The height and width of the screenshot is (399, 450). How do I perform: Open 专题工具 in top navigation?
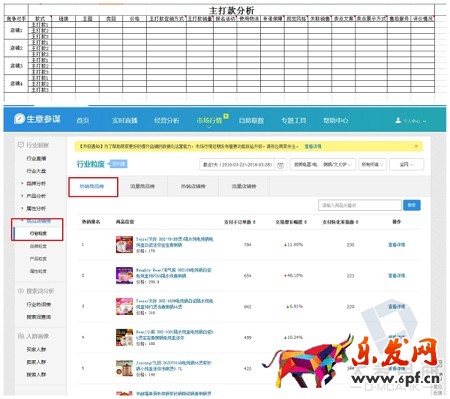point(293,120)
